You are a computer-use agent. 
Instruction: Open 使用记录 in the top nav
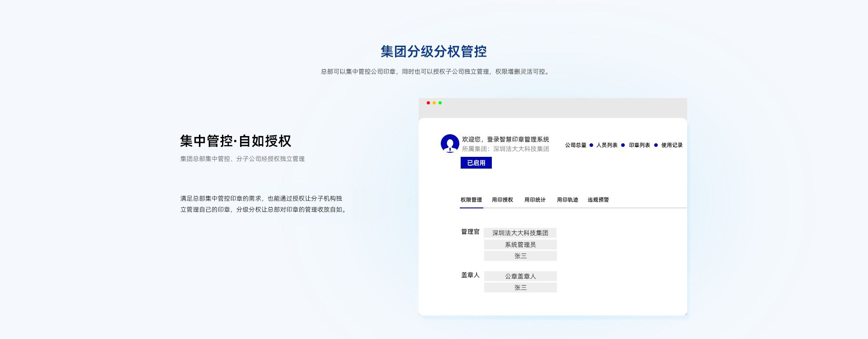coord(672,145)
